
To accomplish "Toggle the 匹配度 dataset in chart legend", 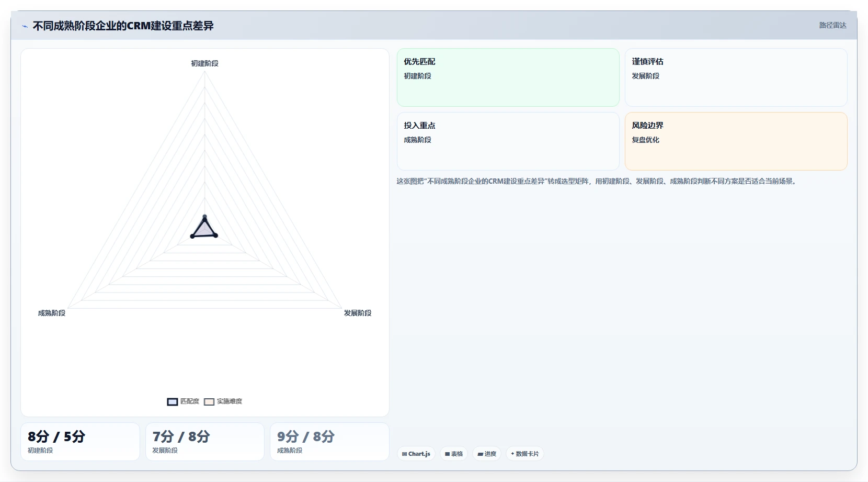I will [183, 401].
